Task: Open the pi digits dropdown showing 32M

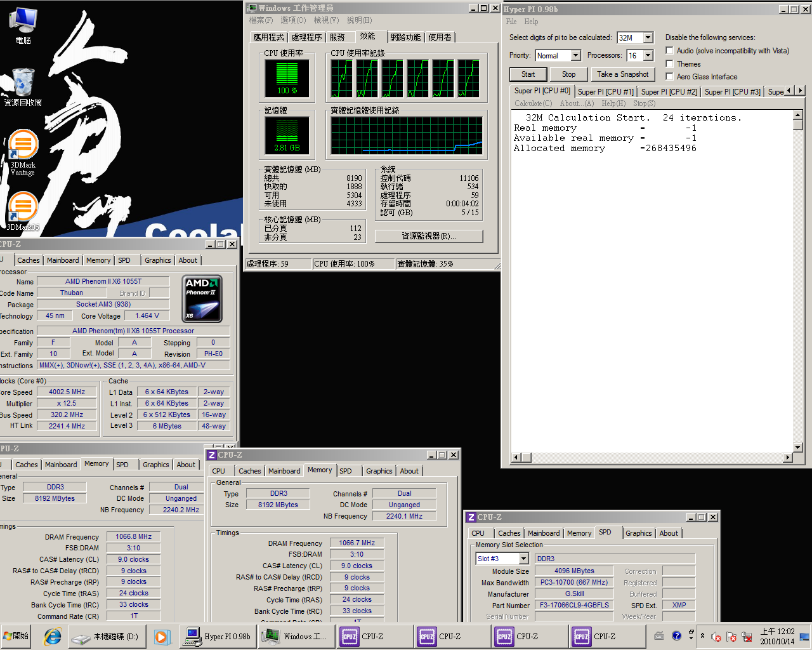Action: 648,38
